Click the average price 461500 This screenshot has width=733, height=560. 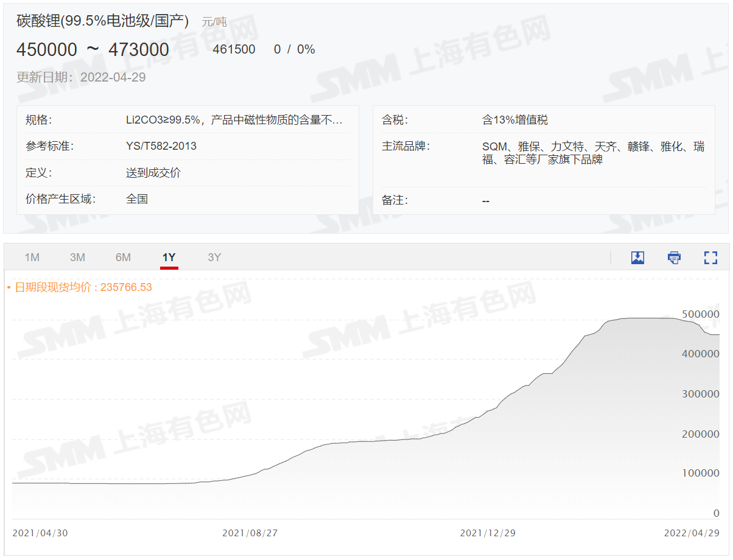pos(234,50)
